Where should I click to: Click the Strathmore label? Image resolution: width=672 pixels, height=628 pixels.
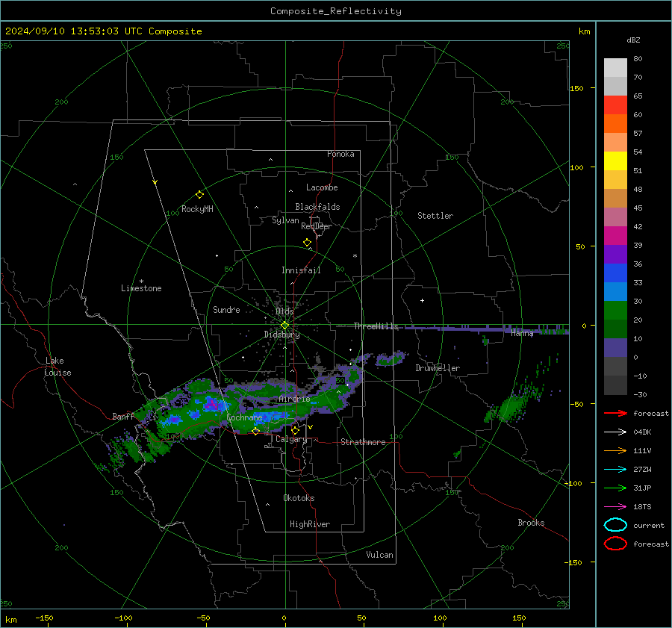363,442
